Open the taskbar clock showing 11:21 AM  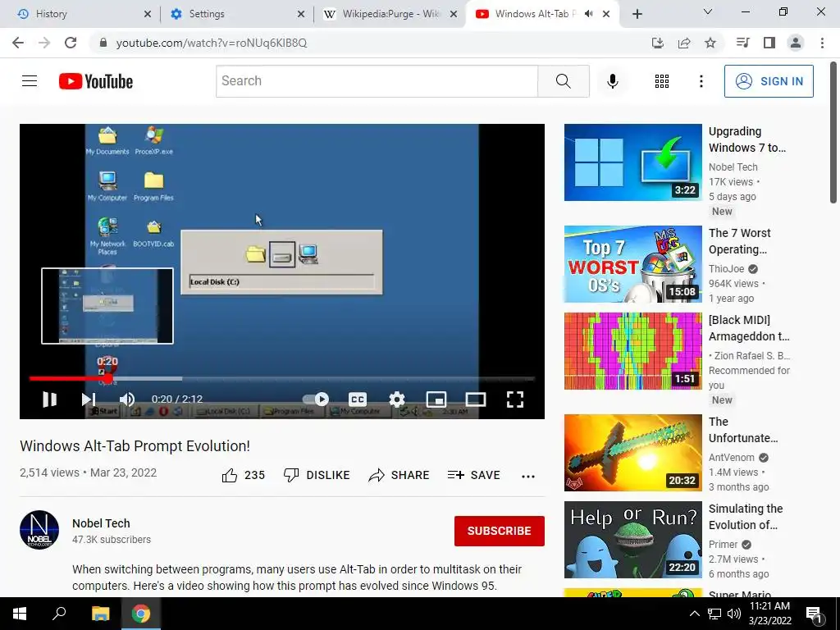(769, 614)
